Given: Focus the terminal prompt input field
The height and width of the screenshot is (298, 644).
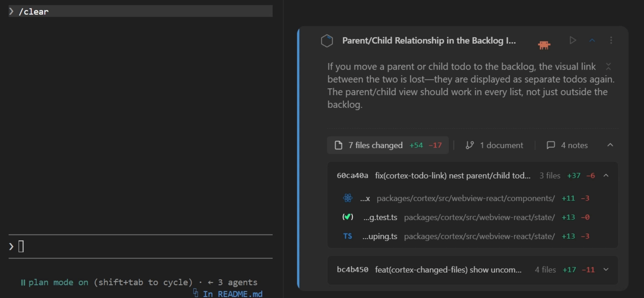Looking at the screenshot, I should [141, 246].
